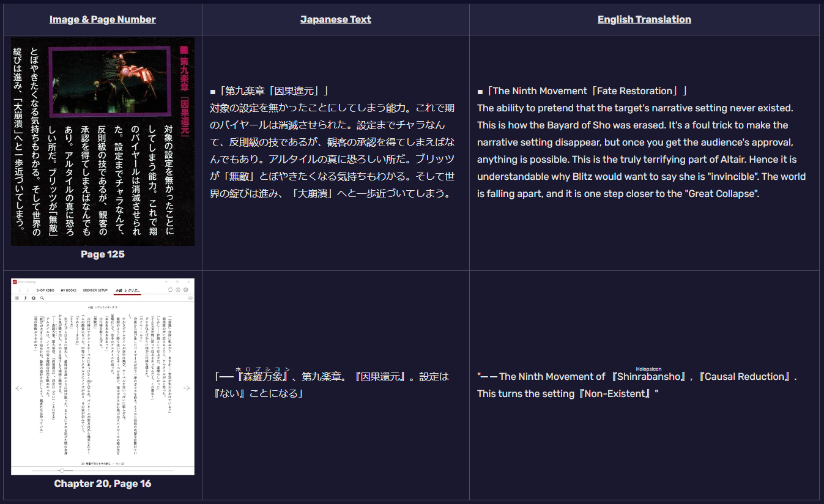Open the Page 125 magazine scan thumbnail
This screenshot has height=504, width=824.
[103, 142]
